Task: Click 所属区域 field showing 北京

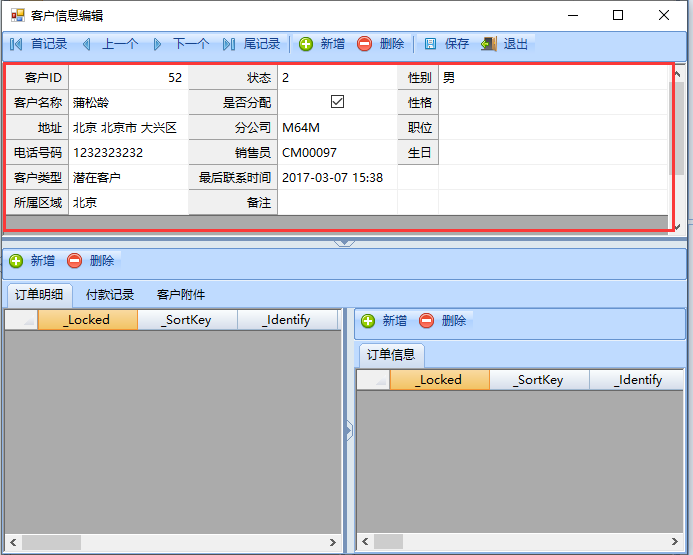Action: pyautogui.click(x=128, y=202)
